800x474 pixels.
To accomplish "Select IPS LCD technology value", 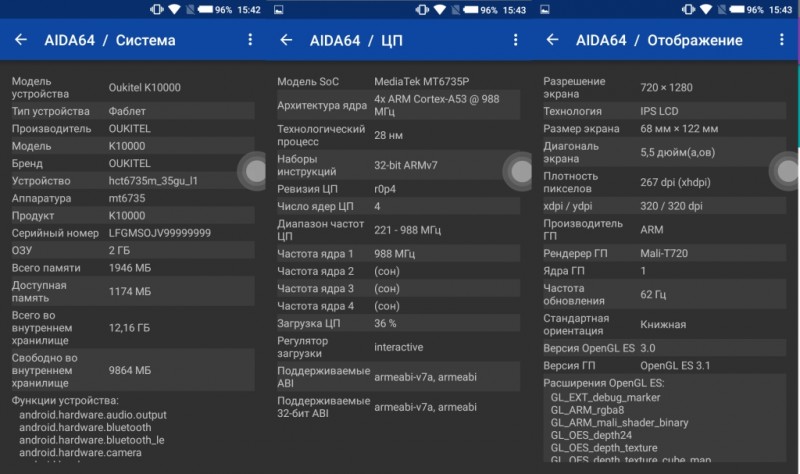I will 659,111.
